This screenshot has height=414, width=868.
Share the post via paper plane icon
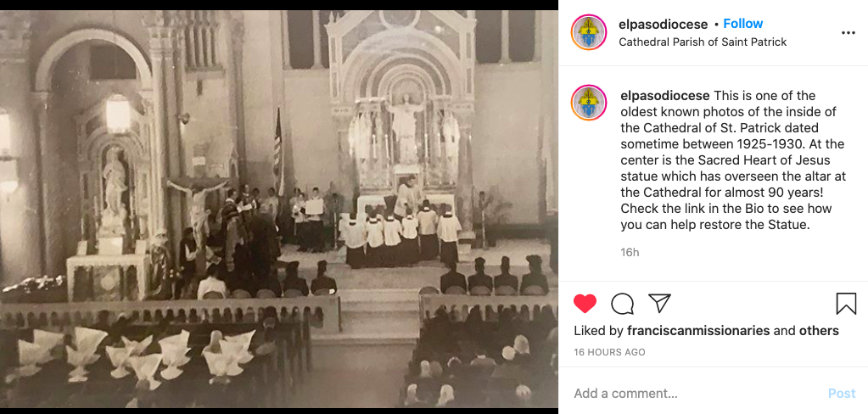[659, 304]
